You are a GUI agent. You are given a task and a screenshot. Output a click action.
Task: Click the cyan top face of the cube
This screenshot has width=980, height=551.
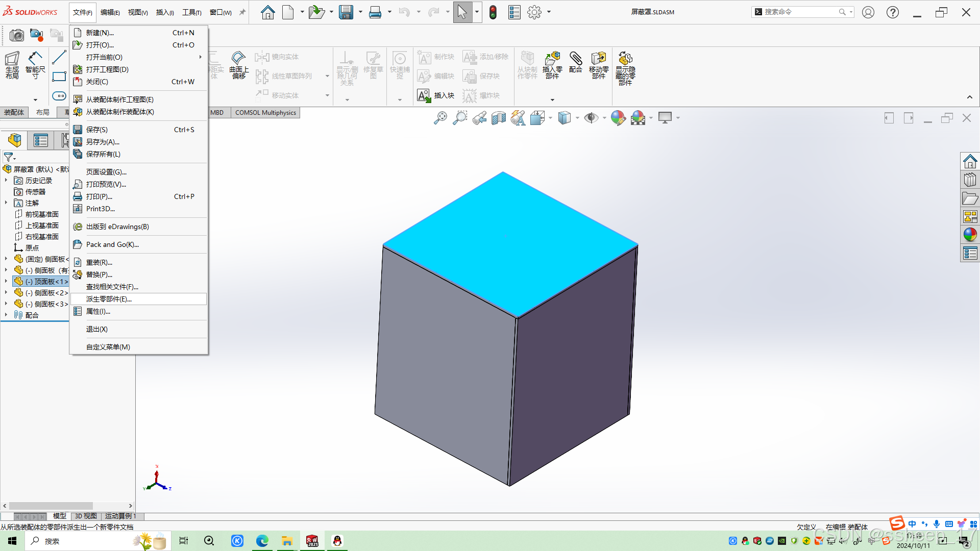tap(510, 245)
